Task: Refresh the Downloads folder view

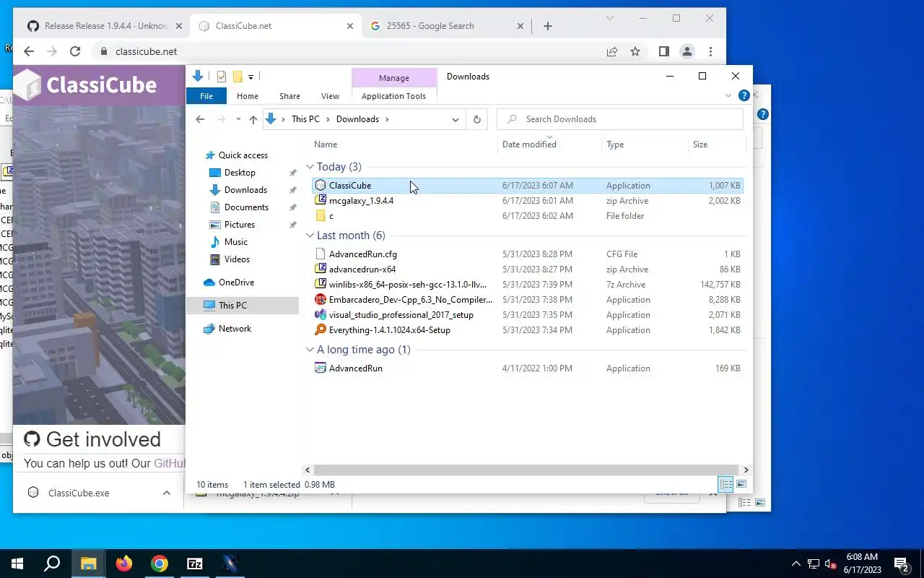Action: (476, 119)
